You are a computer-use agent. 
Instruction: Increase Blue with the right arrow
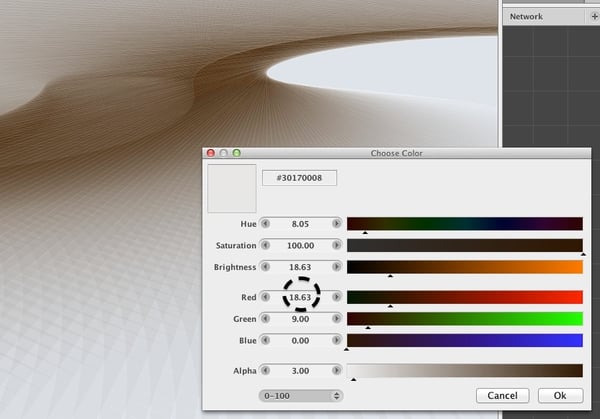336,340
